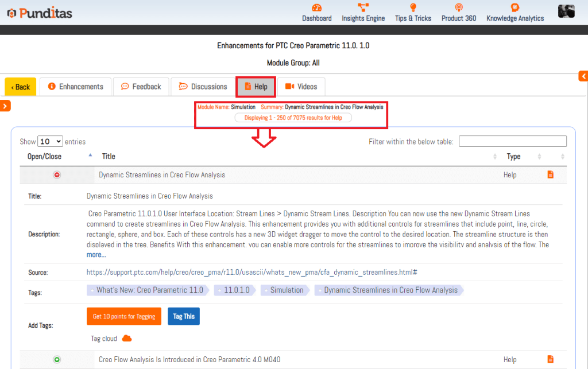Click the user profile avatar

[x=566, y=11]
